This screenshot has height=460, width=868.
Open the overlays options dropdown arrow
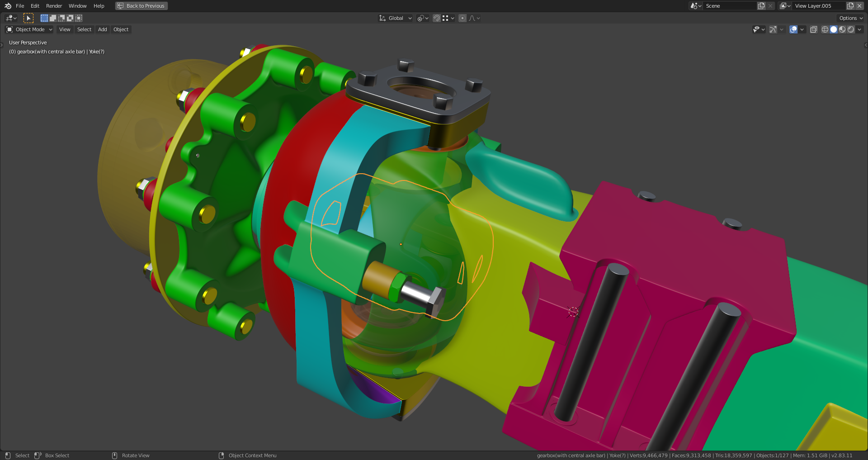click(x=802, y=29)
